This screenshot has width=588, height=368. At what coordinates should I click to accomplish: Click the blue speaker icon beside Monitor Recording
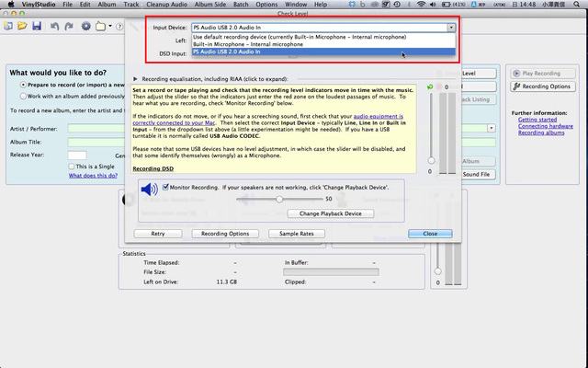(149, 190)
